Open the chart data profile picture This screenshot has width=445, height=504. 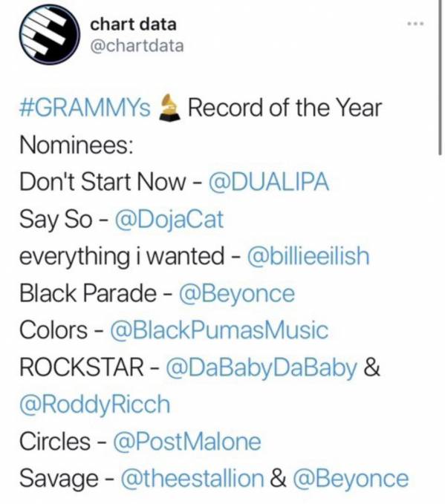coord(50,35)
